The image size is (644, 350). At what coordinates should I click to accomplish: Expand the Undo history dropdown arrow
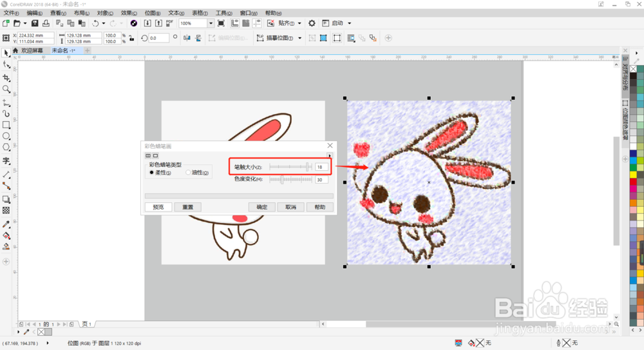coord(104,23)
